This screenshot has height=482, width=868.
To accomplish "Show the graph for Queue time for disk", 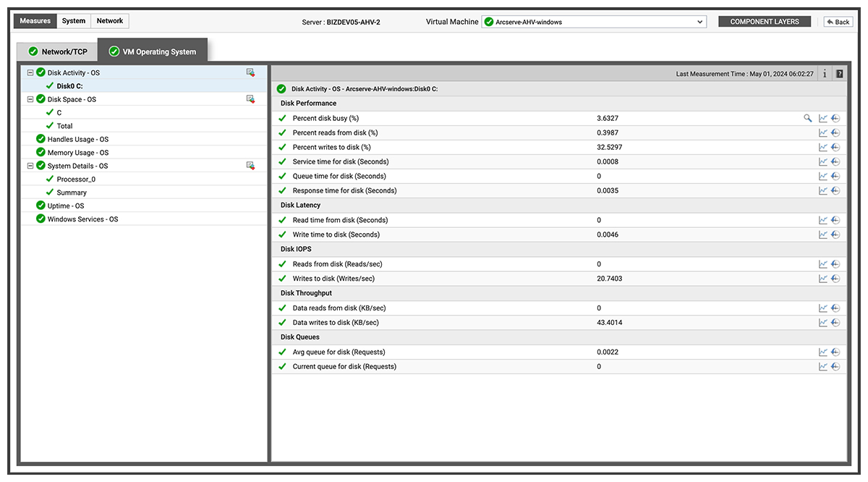I will click(x=823, y=176).
